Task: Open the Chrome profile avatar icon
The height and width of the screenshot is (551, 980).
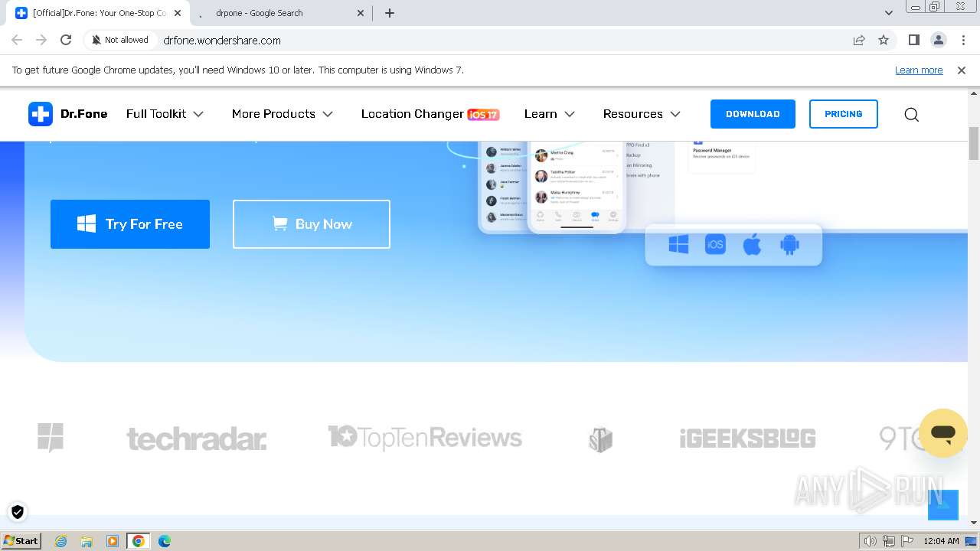Action: pos(938,40)
